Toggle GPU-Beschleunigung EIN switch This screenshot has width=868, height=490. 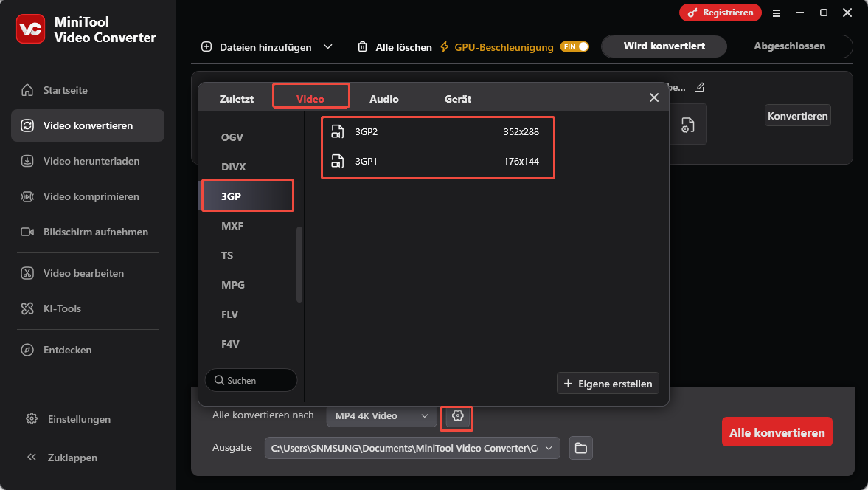[x=574, y=46]
